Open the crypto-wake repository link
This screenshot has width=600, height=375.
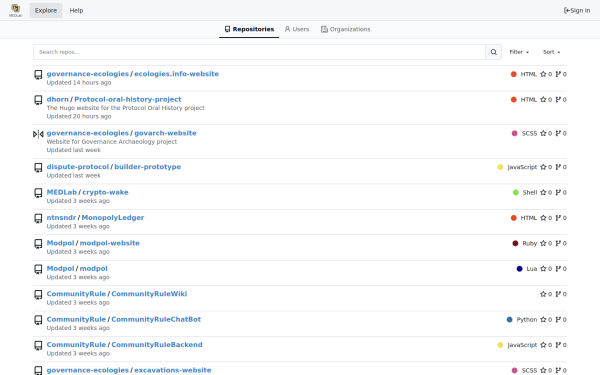[106, 192]
